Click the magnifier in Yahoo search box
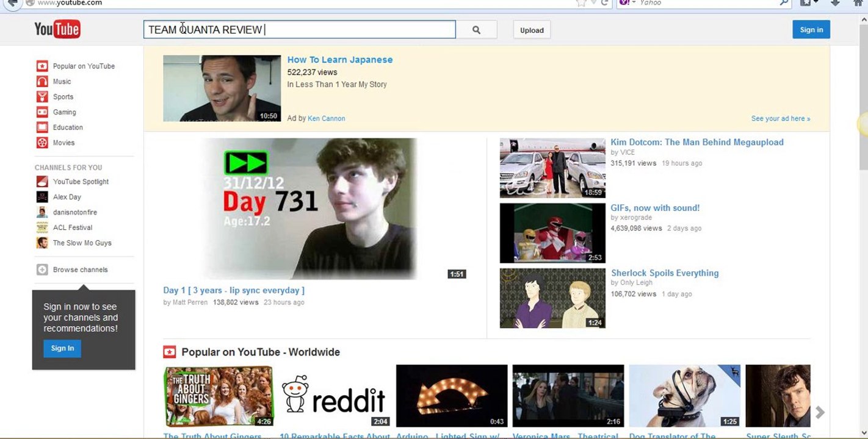 coord(784,2)
